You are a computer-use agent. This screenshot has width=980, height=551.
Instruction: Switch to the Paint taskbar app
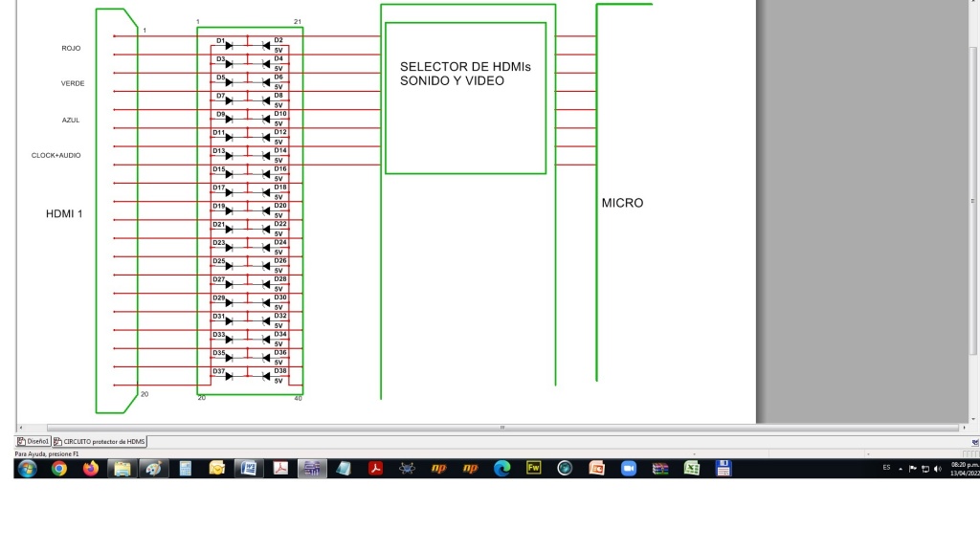154,469
